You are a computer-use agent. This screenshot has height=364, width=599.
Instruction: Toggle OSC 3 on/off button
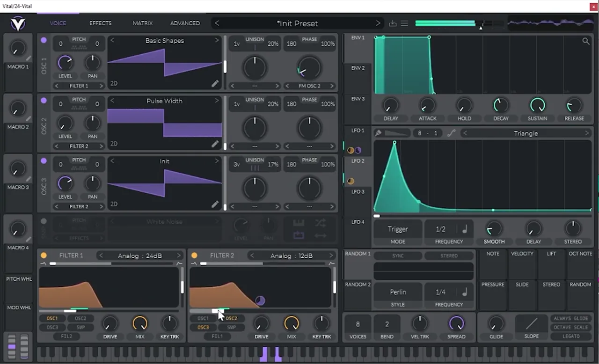click(x=44, y=161)
